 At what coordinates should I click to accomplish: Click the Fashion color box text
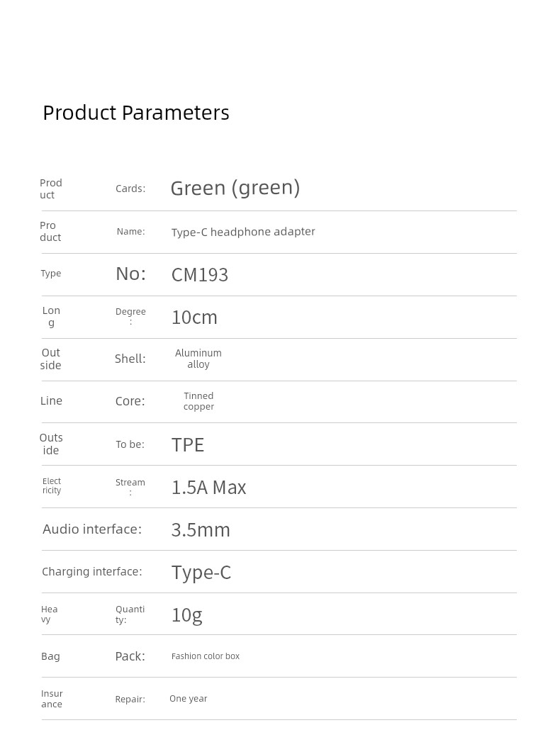point(206,656)
